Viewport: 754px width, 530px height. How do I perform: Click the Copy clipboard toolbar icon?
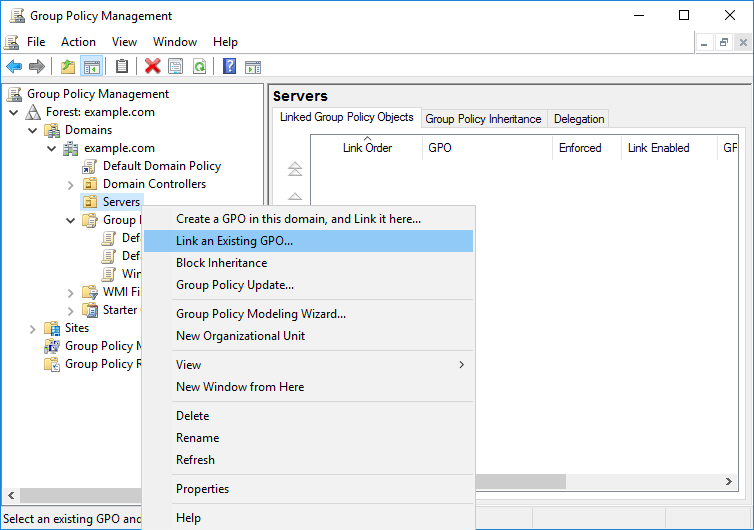pos(122,66)
